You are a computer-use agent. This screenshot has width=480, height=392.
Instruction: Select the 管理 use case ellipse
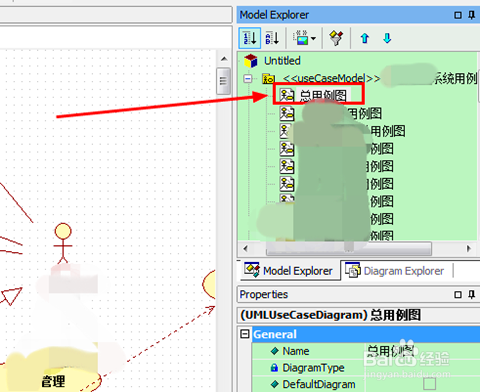click(x=53, y=373)
